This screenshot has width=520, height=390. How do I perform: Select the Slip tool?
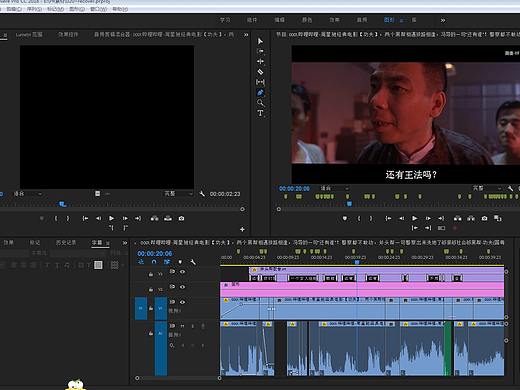260,82
